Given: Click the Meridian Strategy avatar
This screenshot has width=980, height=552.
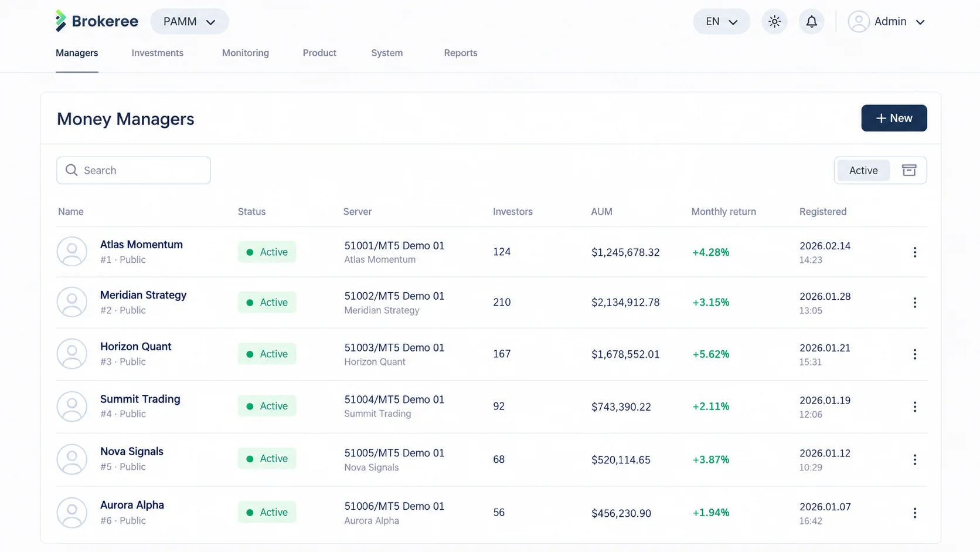Looking at the screenshot, I should pyautogui.click(x=72, y=302).
